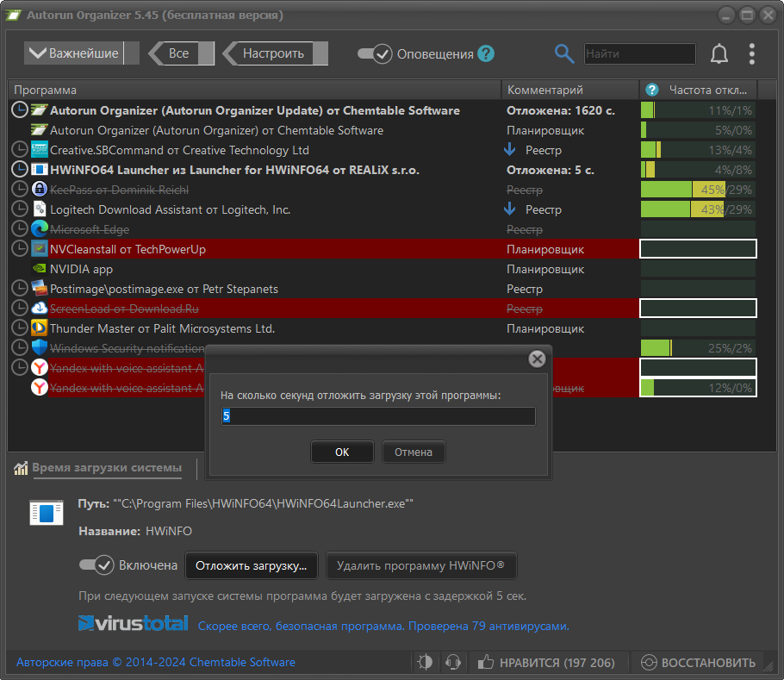The image size is (784, 680).
Task: Click the theme brightness icon in status bar
Action: pos(425,662)
